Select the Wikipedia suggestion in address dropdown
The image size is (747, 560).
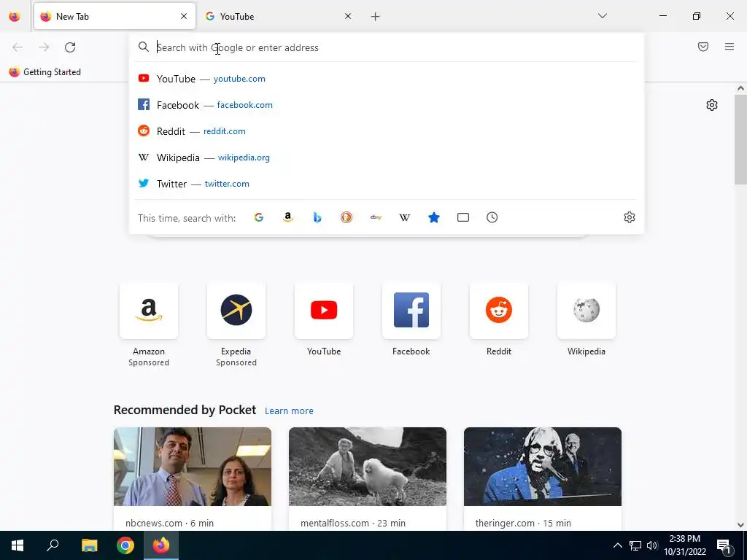pyautogui.click(x=387, y=157)
